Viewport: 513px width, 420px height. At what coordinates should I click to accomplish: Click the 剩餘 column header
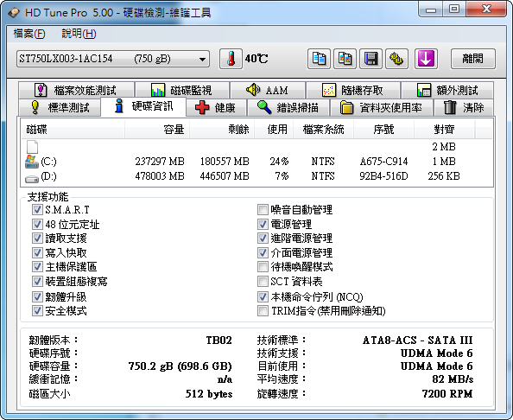[x=222, y=130]
